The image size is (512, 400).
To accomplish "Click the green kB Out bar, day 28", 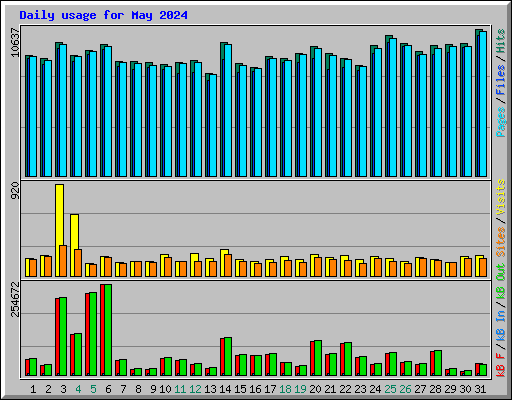I will 438,363.
